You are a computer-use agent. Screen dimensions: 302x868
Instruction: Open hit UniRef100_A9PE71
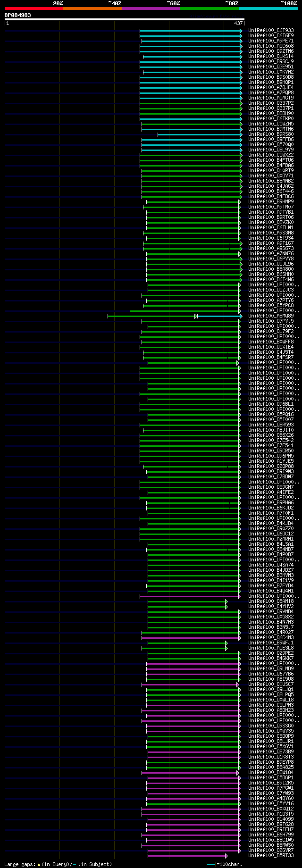[271, 41]
